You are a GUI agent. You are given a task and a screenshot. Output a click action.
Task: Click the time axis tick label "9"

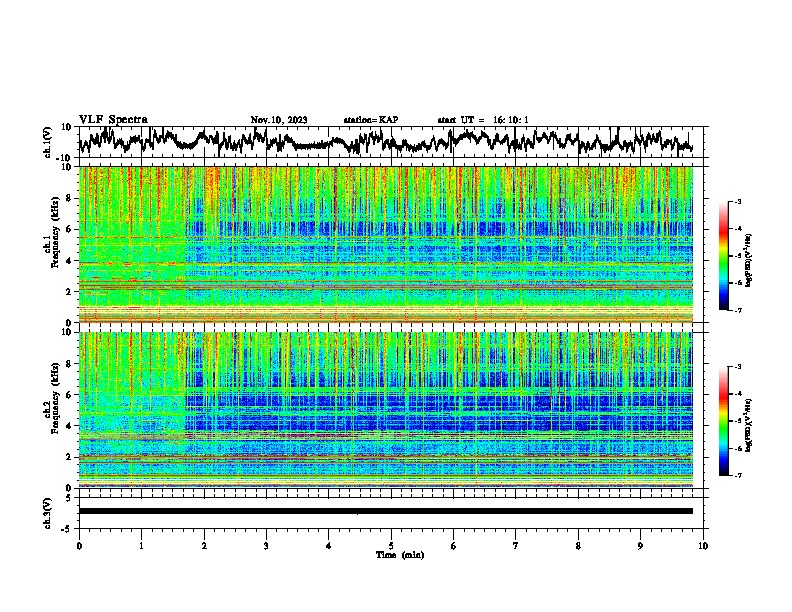640,546
